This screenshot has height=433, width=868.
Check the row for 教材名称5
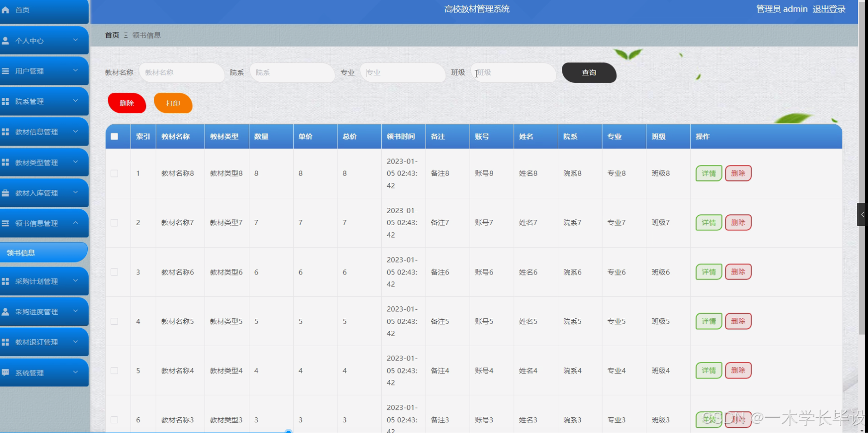[x=115, y=321]
